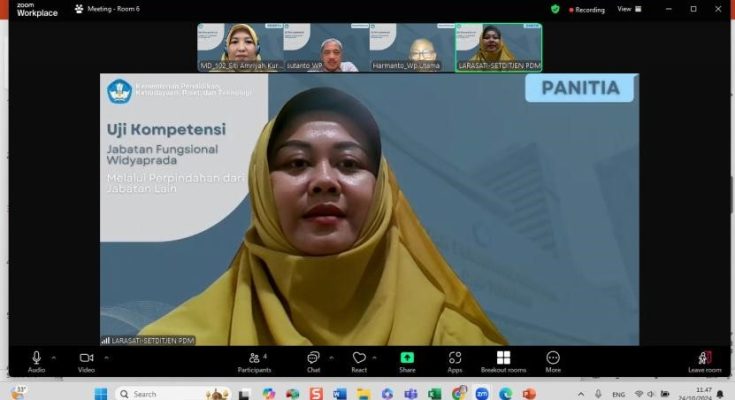Expand the video options arrow next to Video

pyautogui.click(x=105, y=357)
